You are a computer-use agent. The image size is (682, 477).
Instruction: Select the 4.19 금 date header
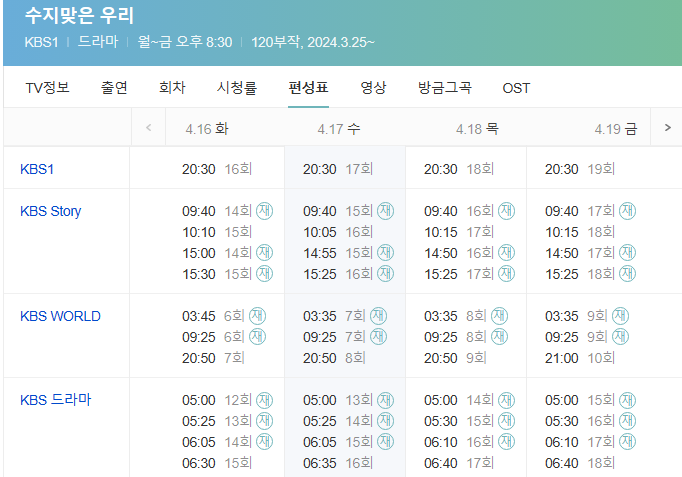click(616, 129)
